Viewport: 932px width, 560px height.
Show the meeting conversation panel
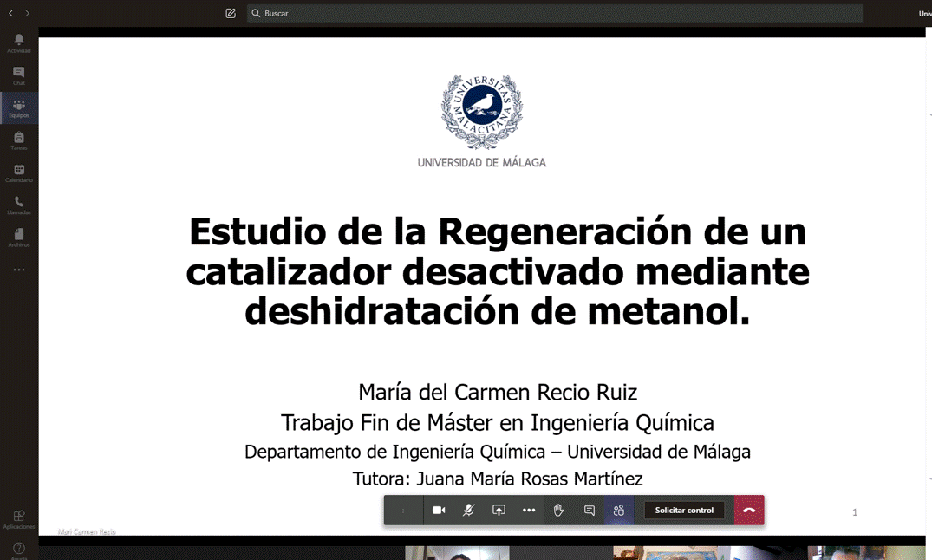[589, 510]
